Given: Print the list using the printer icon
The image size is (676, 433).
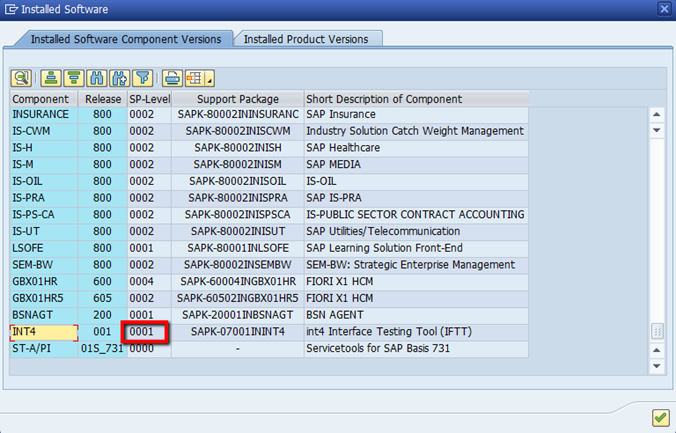Looking at the screenshot, I should [x=172, y=78].
